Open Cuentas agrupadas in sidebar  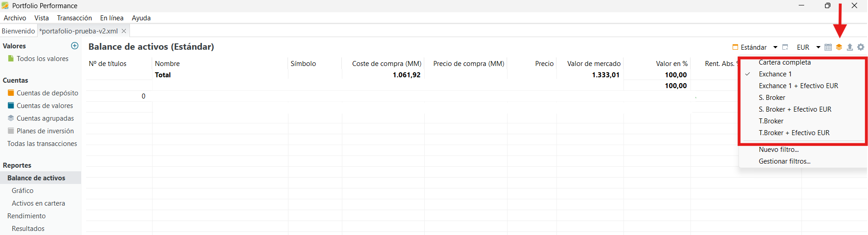[x=45, y=118]
